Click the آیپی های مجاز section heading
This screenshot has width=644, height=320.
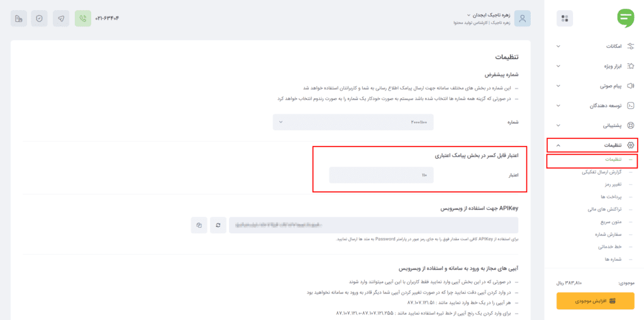tap(458, 268)
